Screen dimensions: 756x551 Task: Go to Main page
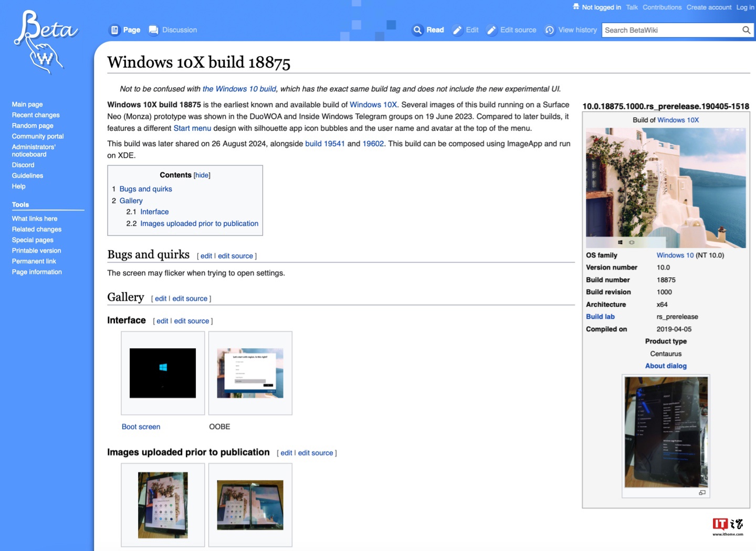(x=27, y=105)
